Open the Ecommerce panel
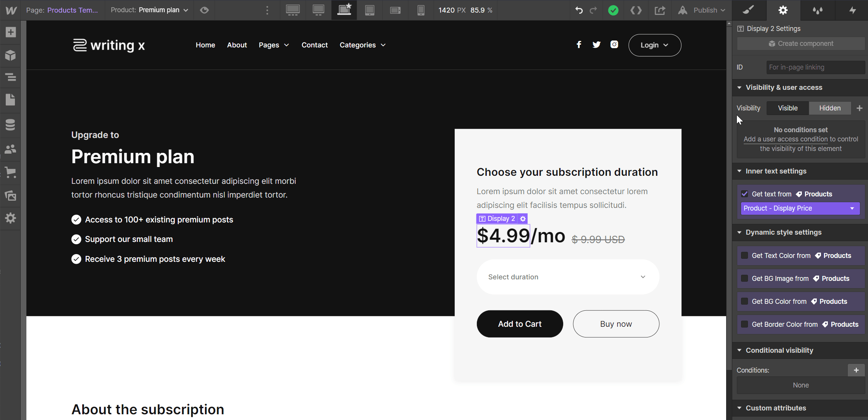Image resolution: width=868 pixels, height=420 pixels. coord(10,172)
